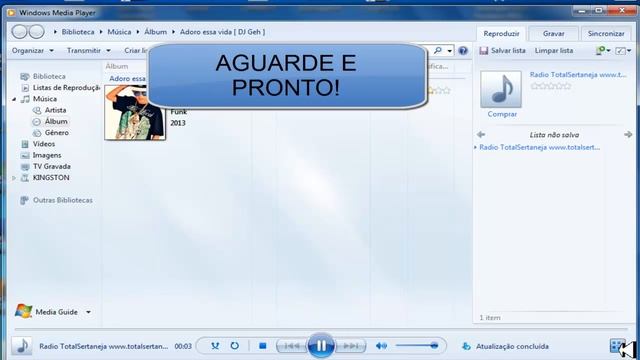The height and width of the screenshot is (360, 640).
Task: Collapse the Música tree node
Action: click(14, 99)
